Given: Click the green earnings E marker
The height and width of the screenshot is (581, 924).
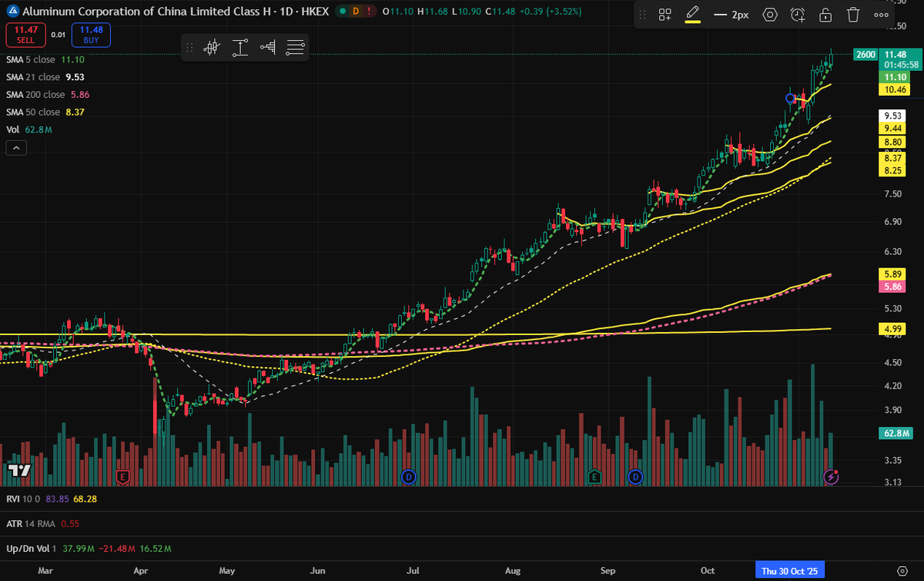Looking at the screenshot, I should [594, 476].
